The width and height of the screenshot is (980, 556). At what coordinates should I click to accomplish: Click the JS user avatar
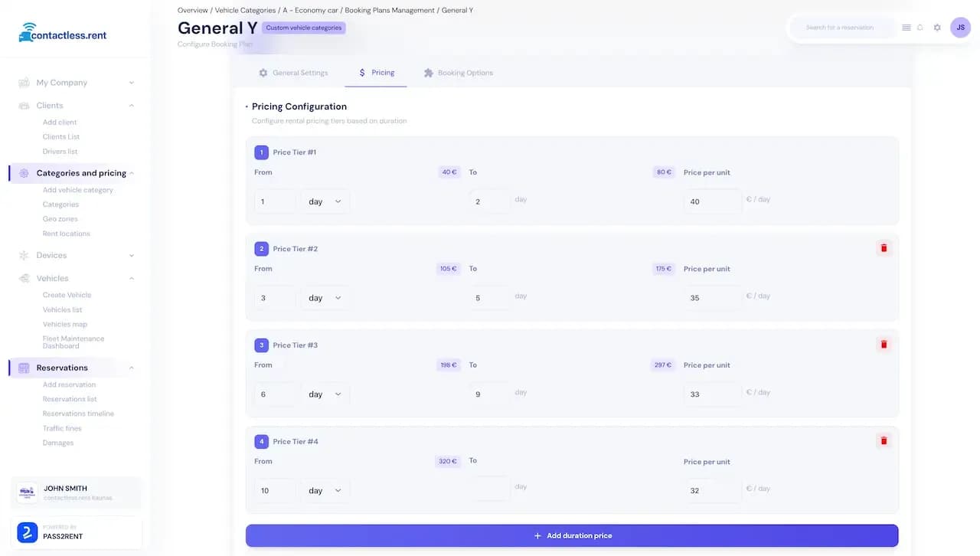click(960, 27)
